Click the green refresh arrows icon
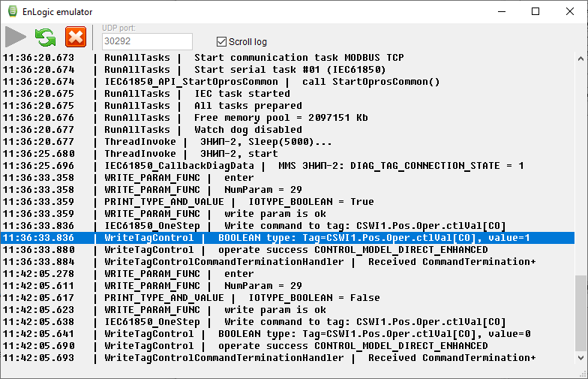The height and width of the screenshot is (379, 588). (46, 37)
